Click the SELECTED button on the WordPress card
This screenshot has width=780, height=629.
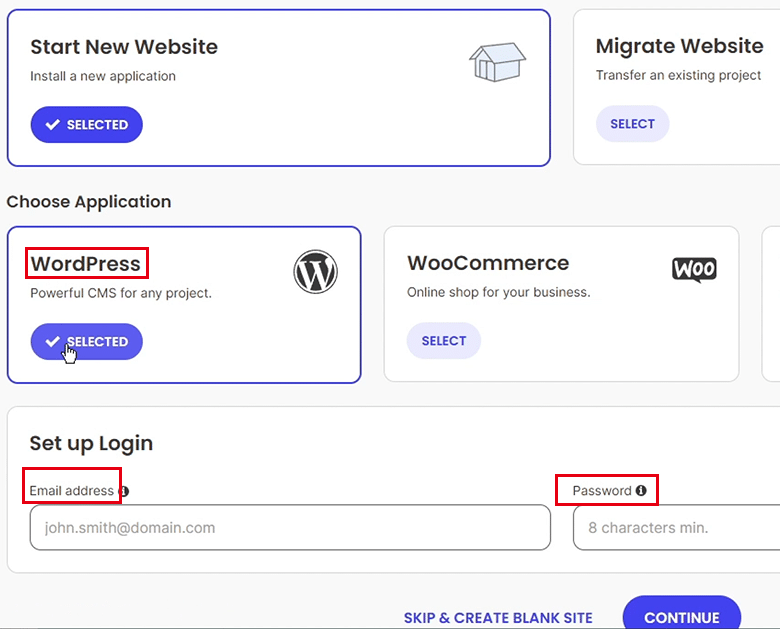point(87,341)
